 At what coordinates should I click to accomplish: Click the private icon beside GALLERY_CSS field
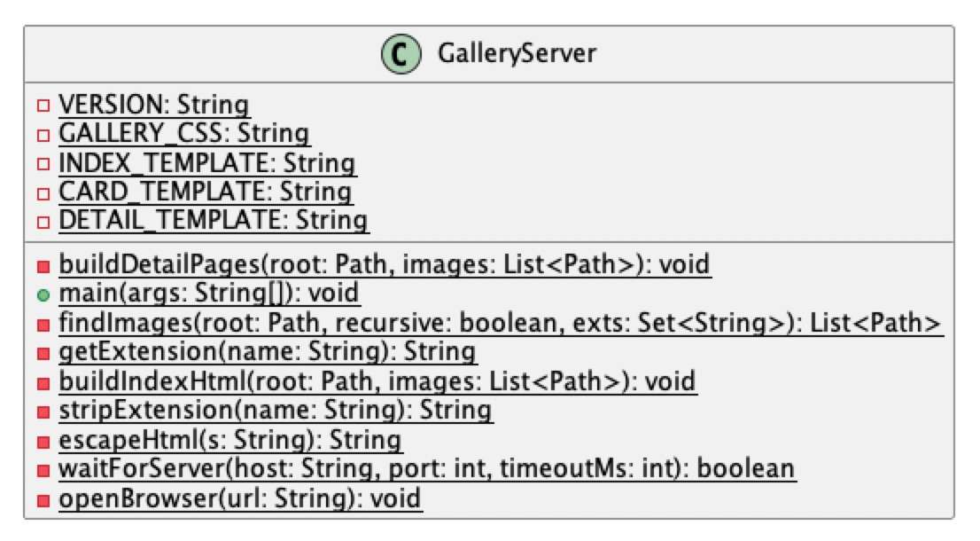43,135
